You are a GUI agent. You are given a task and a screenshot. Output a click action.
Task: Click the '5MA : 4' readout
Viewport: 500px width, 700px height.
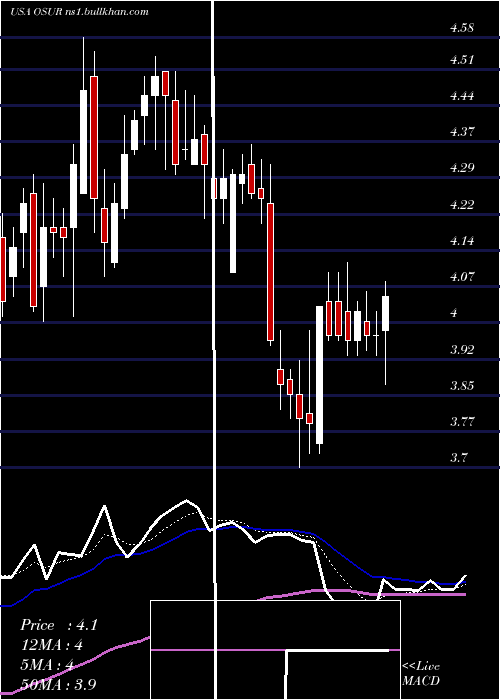[47, 665]
